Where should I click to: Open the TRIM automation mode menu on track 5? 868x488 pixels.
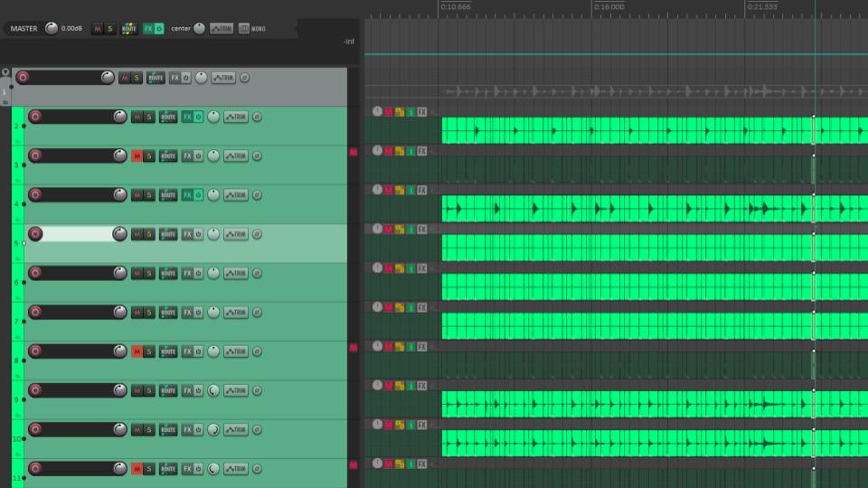[x=235, y=234]
